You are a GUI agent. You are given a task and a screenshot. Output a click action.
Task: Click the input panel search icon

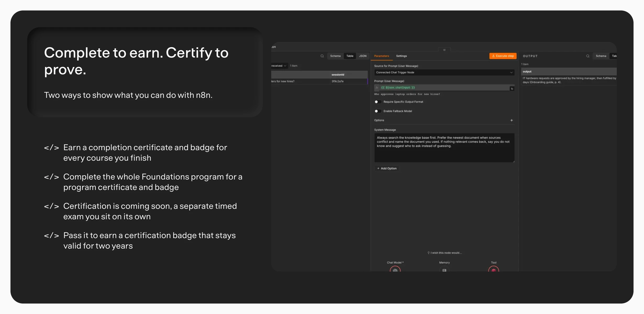click(322, 56)
